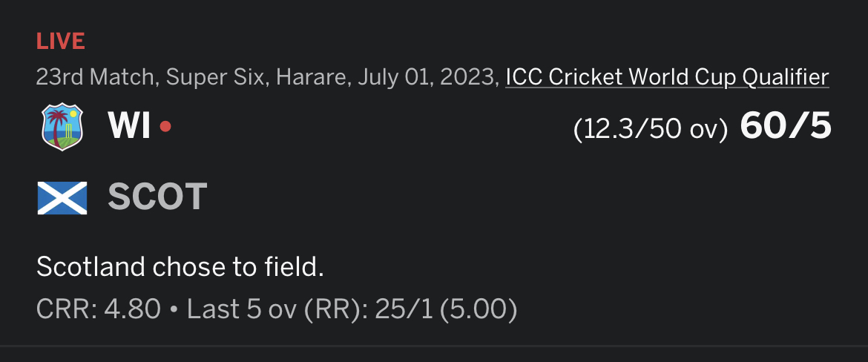Click the bullet separator after CRR value
The height and width of the screenshot is (362, 868).
coord(174,309)
